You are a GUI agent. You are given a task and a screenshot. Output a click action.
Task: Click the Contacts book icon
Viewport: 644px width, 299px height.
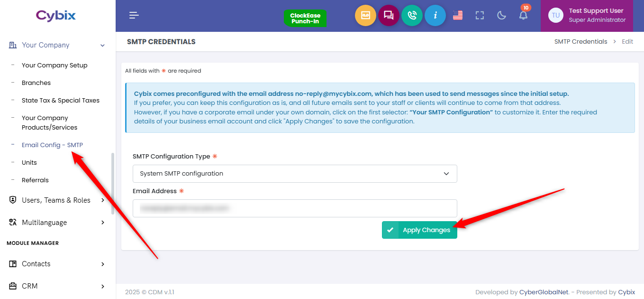(x=13, y=264)
